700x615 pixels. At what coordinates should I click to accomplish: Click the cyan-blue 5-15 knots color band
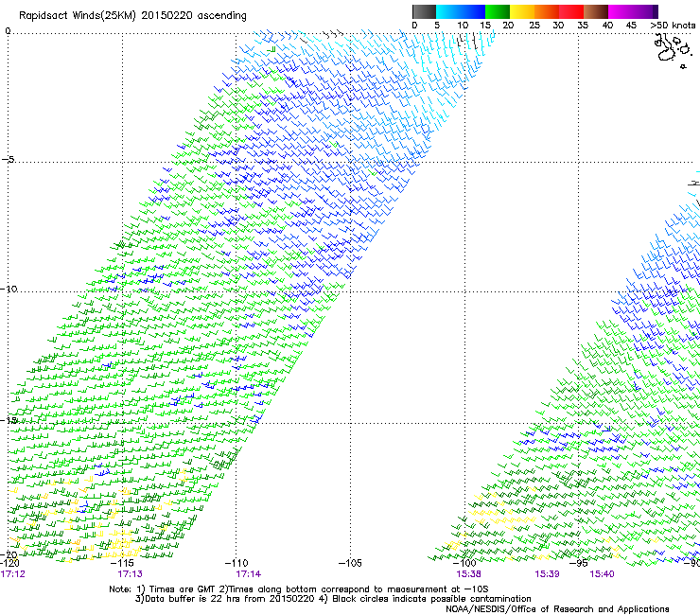(461, 11)
